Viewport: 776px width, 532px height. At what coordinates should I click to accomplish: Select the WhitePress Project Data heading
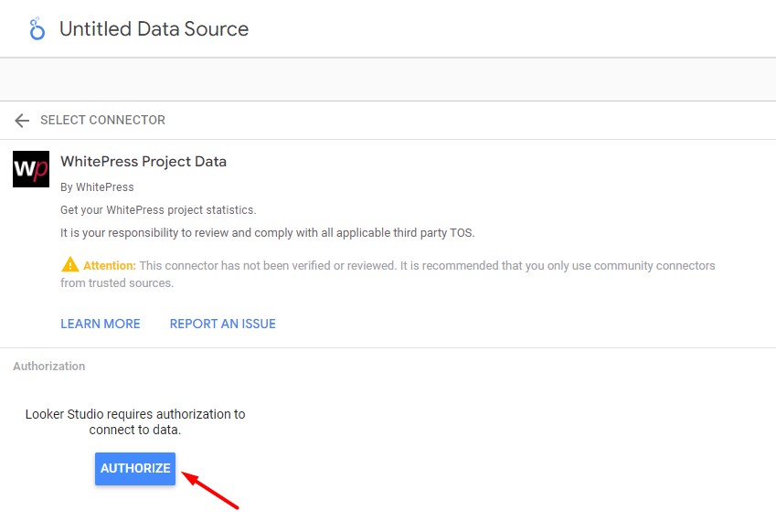(144, 161)
